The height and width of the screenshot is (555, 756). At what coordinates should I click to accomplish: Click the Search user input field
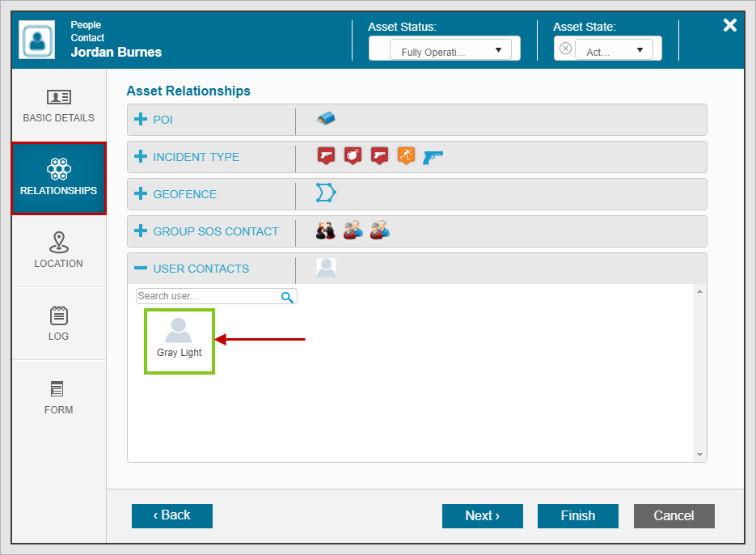pyautogui.click(x=208, y=296)
